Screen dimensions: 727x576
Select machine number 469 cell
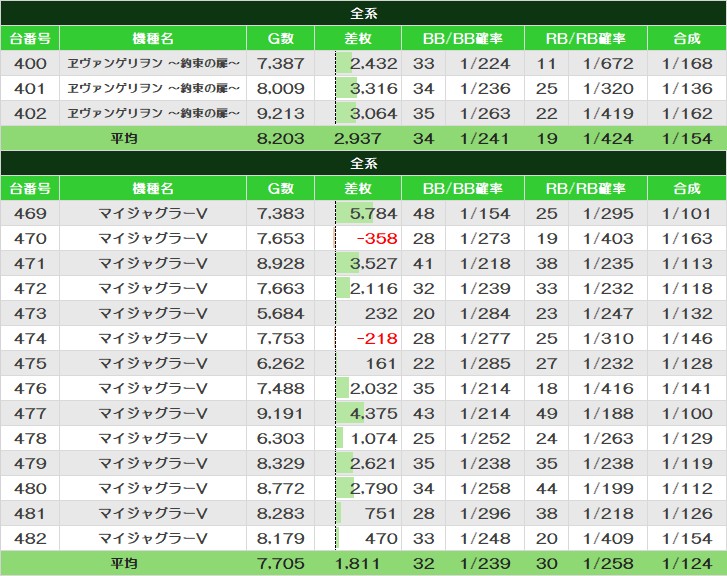click(30, 214)
